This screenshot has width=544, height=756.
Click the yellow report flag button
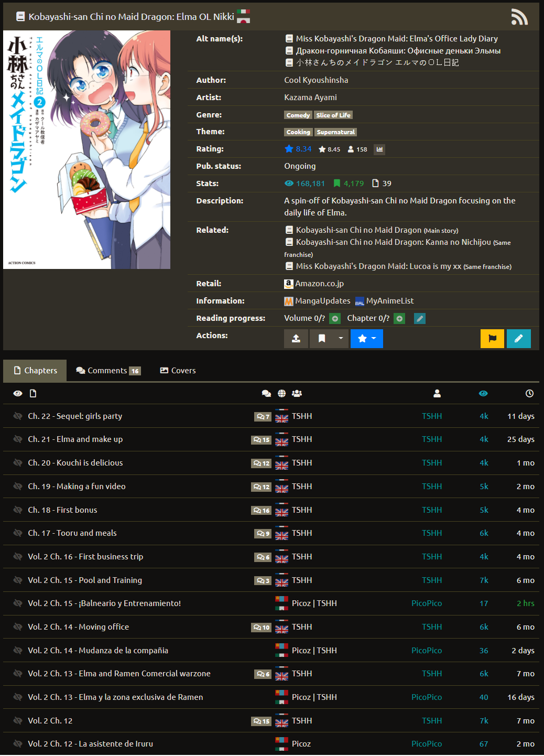tap(492, 339)
